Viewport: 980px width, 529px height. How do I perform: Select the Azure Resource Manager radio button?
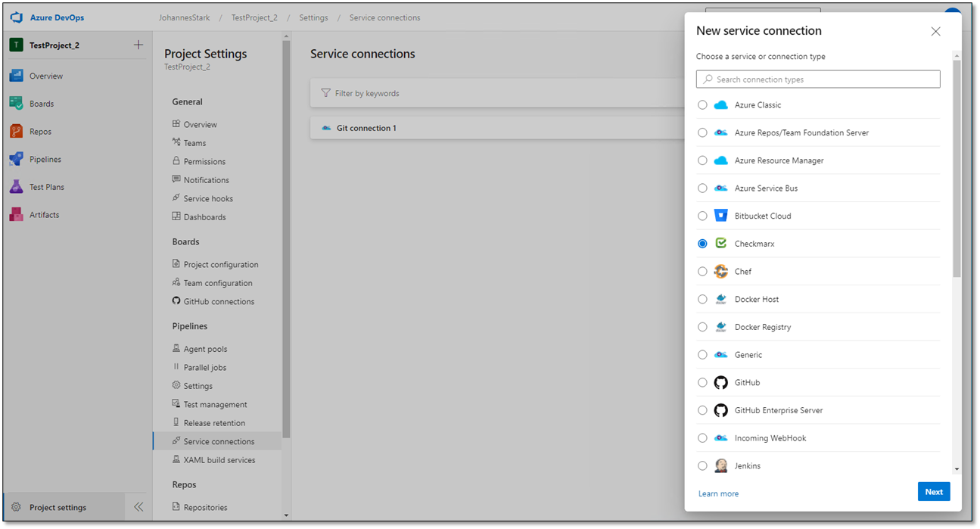(x=702, y=160)
